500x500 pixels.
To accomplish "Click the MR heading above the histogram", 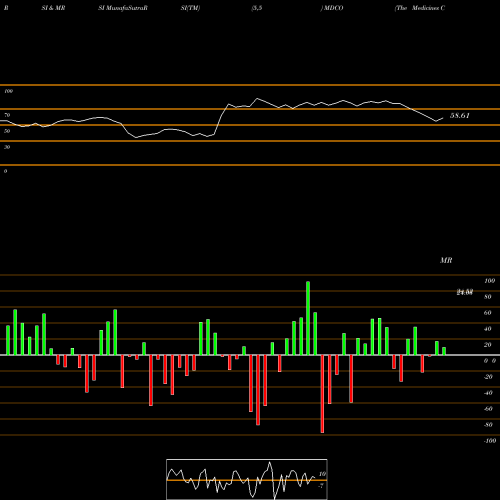I will pos(446,260).
